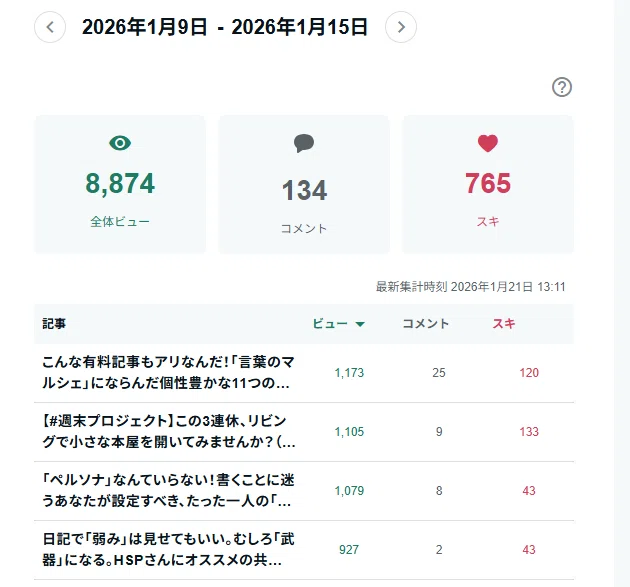Sort the table by コメント column
Screen dimensions: 630x587
pos(425,324)
